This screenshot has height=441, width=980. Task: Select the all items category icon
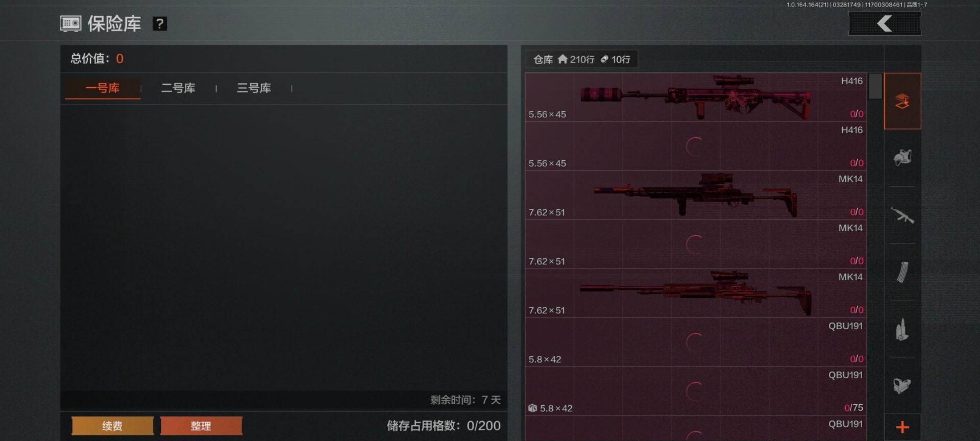(902, 101)
